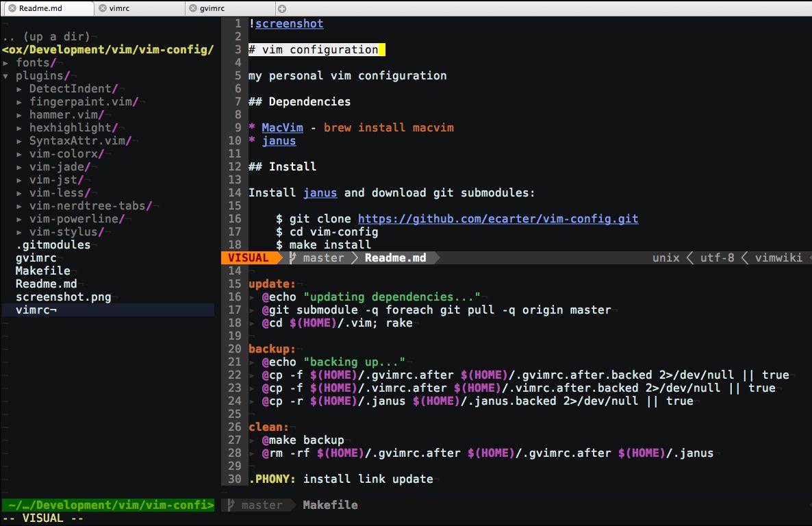Click the git branch icon beside master in Readme.md statusline
Screen dimensions: 812x526
click(x=293, y=258)
